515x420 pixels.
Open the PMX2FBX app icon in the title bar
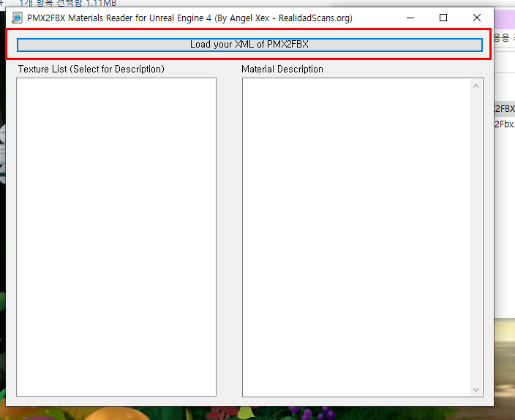(17, 18)
